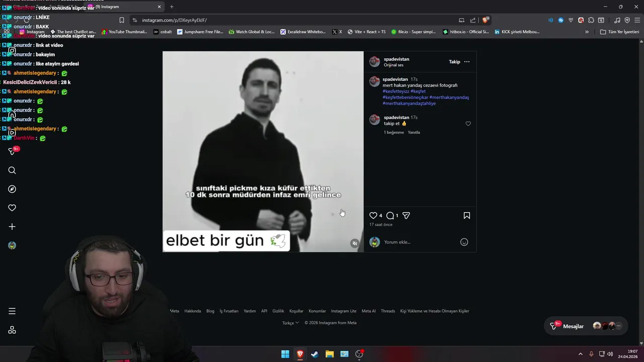Open the cobalt bookmark
The width and height of the screenshot is (644, 362).
(x=163, y=32)
